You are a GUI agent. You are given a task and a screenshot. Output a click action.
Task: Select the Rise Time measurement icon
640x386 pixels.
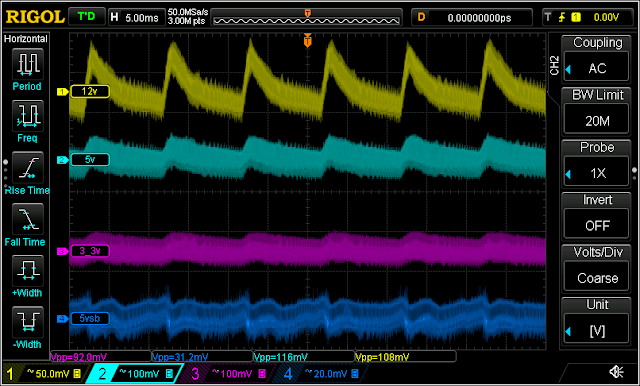pyautogui.click(x=27, y=169)
